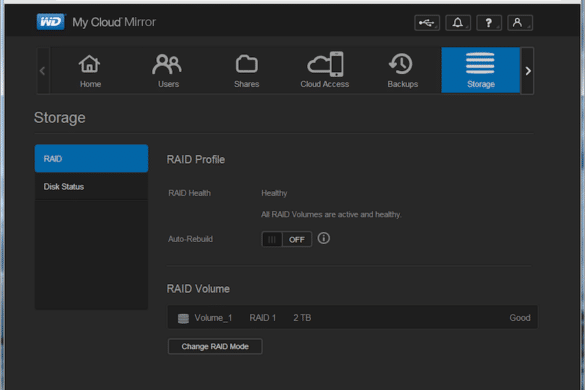
Task: Click the Change RAID Mode button
Action: click(x=215, y=346)
